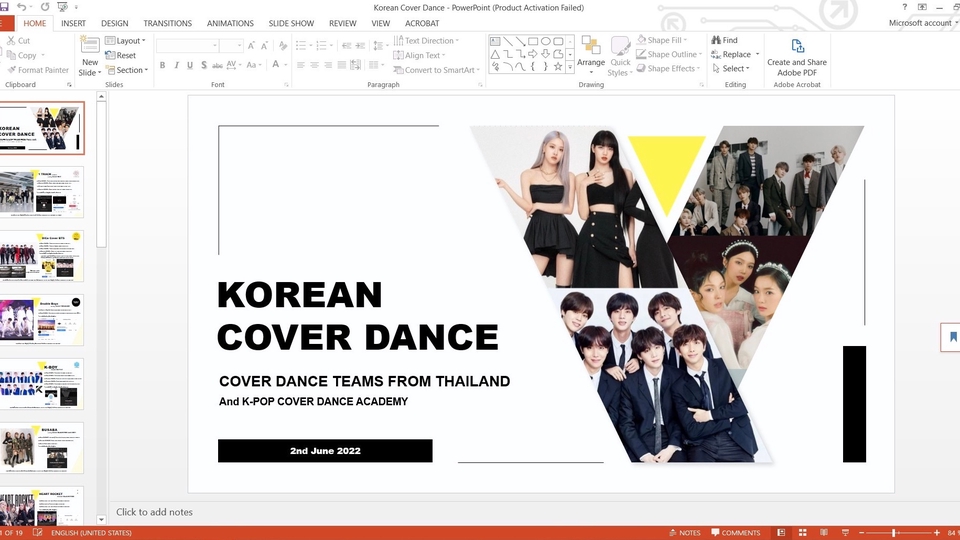Click the thumbnail pane scroll down arrow

point(101,519)
